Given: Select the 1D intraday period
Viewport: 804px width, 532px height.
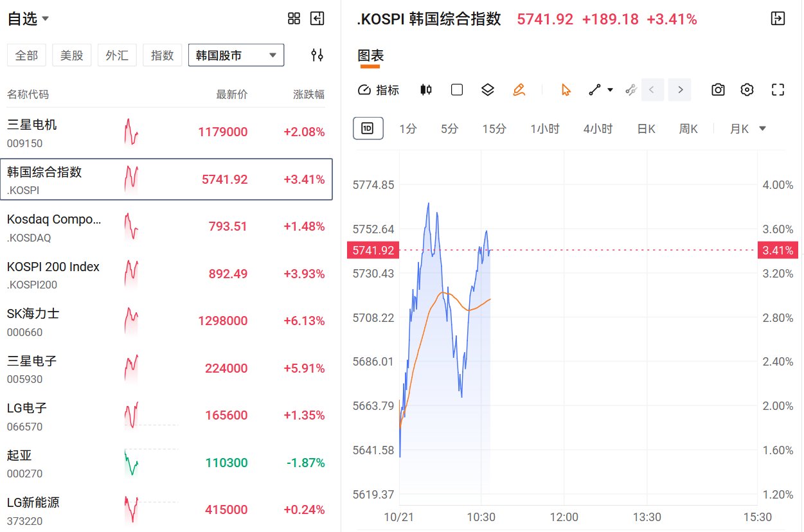Looking at the screenshot, I should click(x=368, y=129).
